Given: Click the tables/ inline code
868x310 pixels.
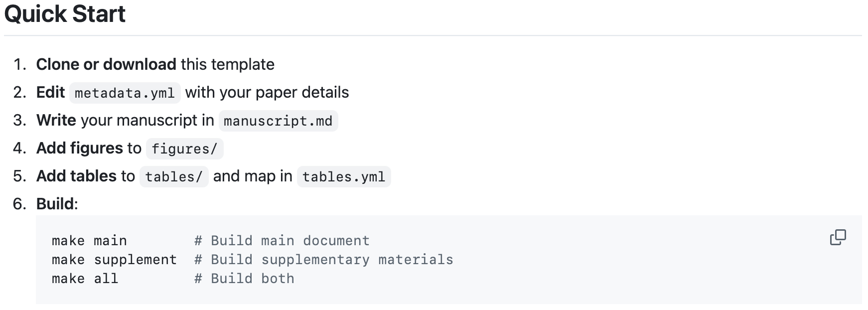Looking at the screenshot, I should (x=173, y=177).
